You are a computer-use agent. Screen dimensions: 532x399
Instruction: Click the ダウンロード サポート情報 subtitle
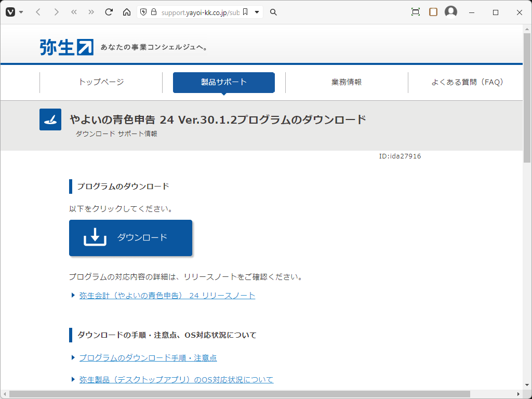pyautogui.click(x=116, y=134)
